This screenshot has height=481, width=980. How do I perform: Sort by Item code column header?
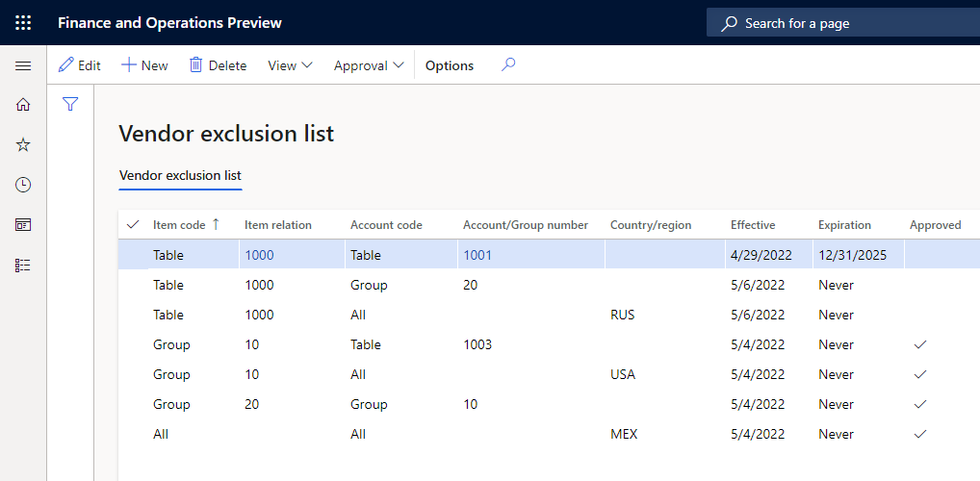pyautogui.click(x=179, y=225)
